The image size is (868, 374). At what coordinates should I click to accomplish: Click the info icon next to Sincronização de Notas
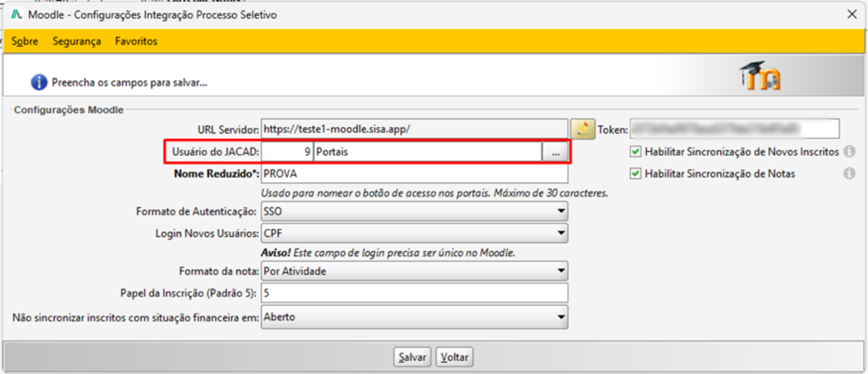tap(849, 173)
